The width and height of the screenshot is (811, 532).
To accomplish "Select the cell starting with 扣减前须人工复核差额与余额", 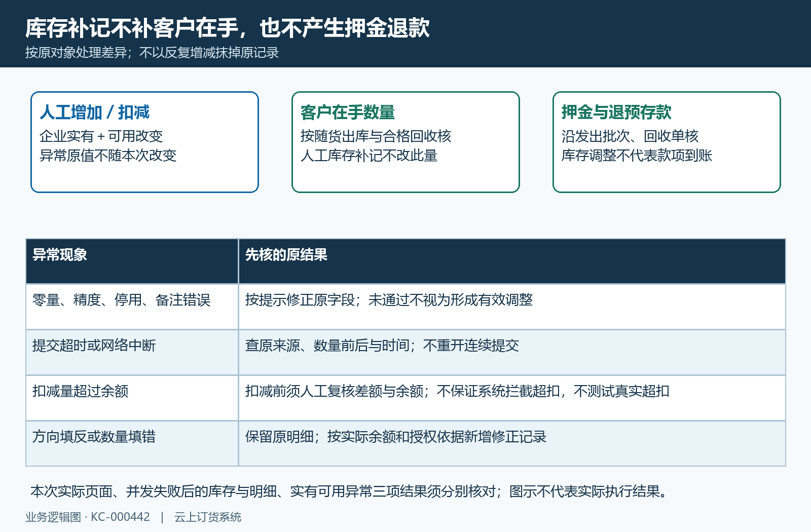I will 512,398.
